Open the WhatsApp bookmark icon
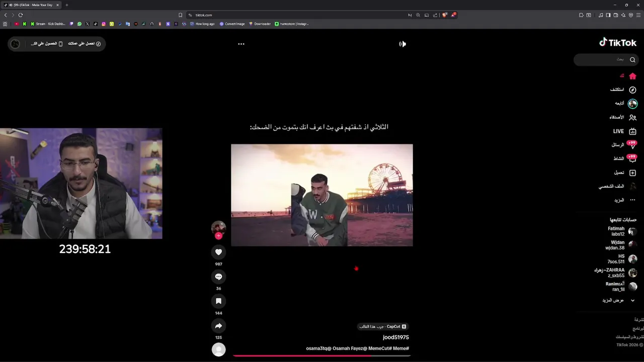 coord(79,24)
